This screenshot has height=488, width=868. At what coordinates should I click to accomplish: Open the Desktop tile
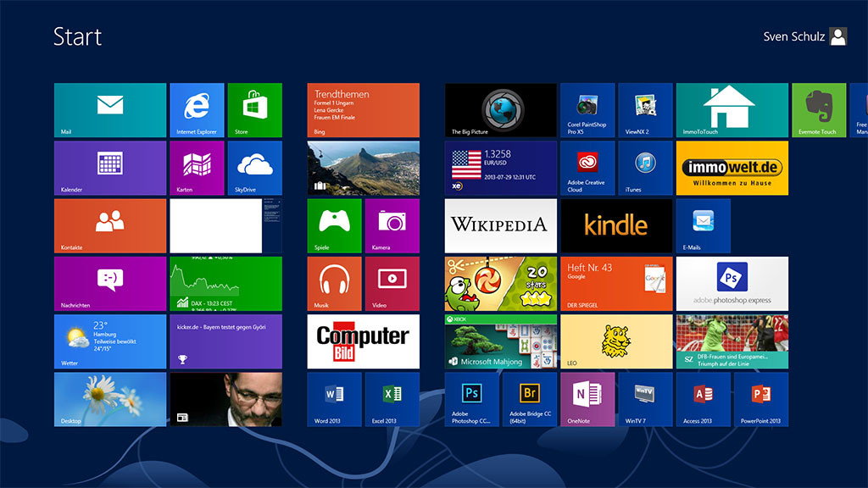[x=110, y=400]
